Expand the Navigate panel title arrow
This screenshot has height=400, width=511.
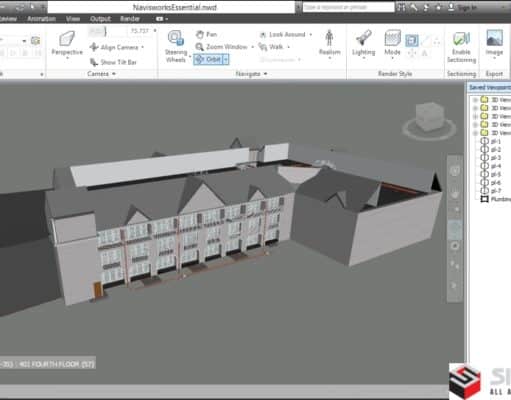coord(265,74)
